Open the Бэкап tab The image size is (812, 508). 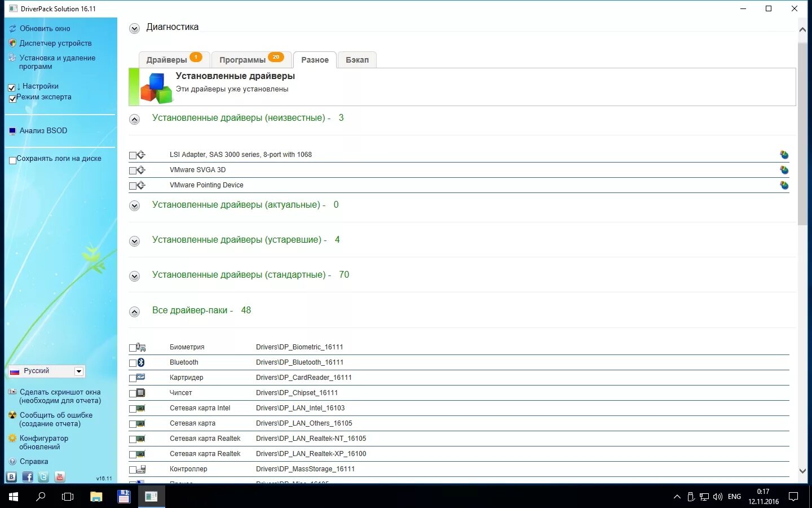[357, 59]
